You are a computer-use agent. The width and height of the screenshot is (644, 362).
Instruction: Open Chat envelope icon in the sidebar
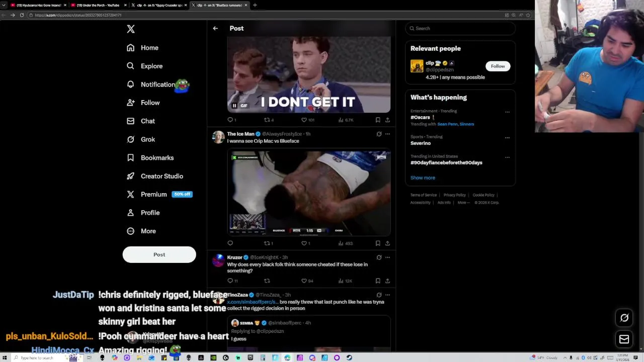tap(131, 121)
